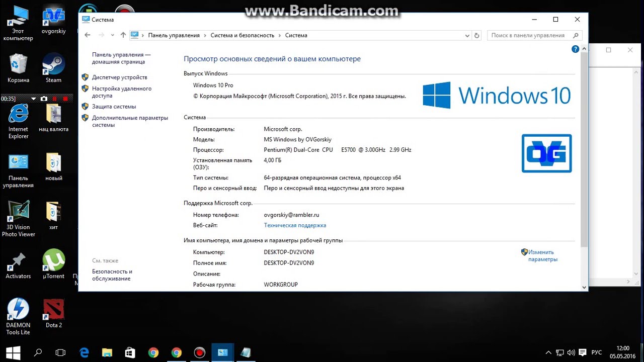
Task: Open the Activators desktop shortcut
Action: pos(18,265)
